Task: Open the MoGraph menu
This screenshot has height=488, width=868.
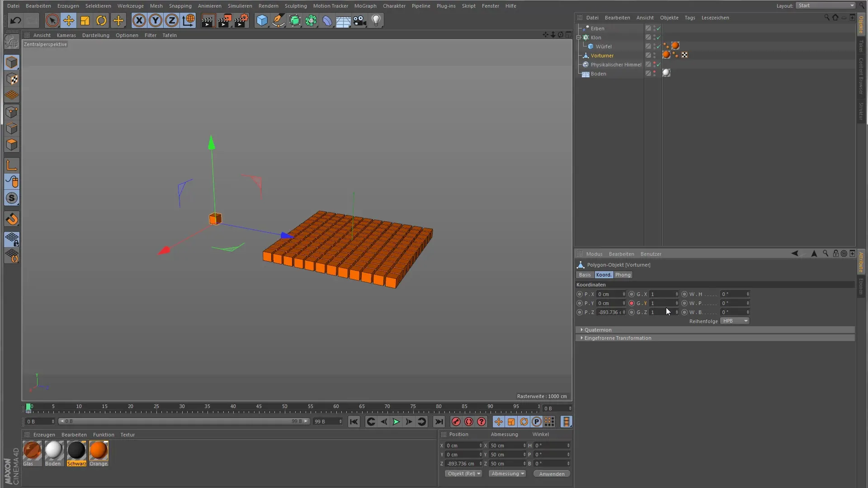Action: (x=365, y=6)
